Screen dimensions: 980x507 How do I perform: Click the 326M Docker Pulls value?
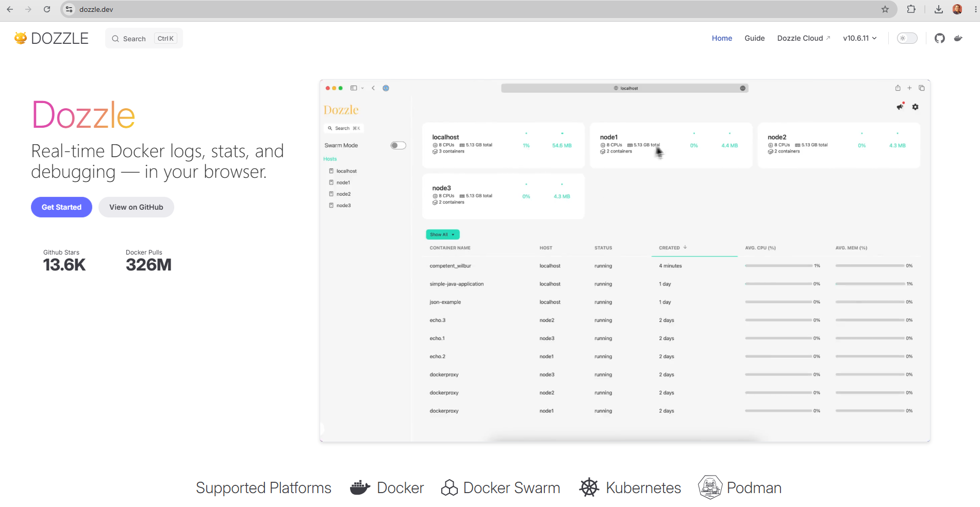tap(148, 265)
